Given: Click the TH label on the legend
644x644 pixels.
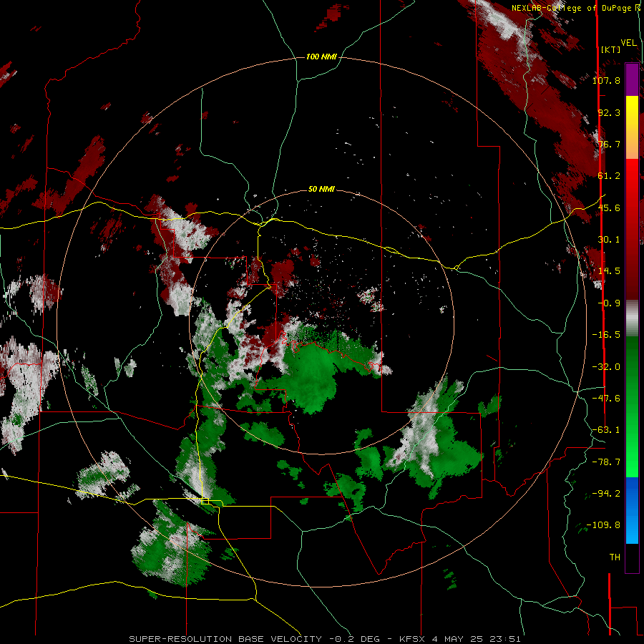Looking at the screenshot, I should click(x=615, y=557).
